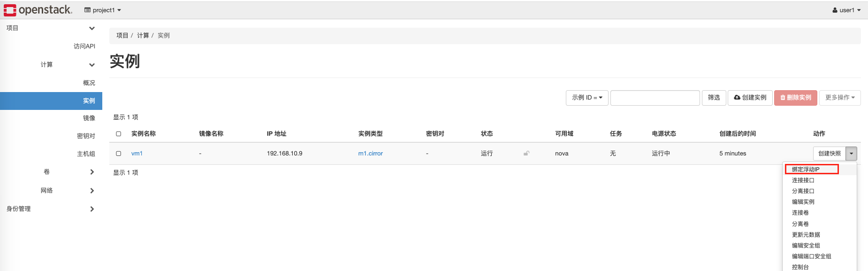Open 镜像 in the sidebar
Viewport: 868px width, 271px height.
pos(89,118)
